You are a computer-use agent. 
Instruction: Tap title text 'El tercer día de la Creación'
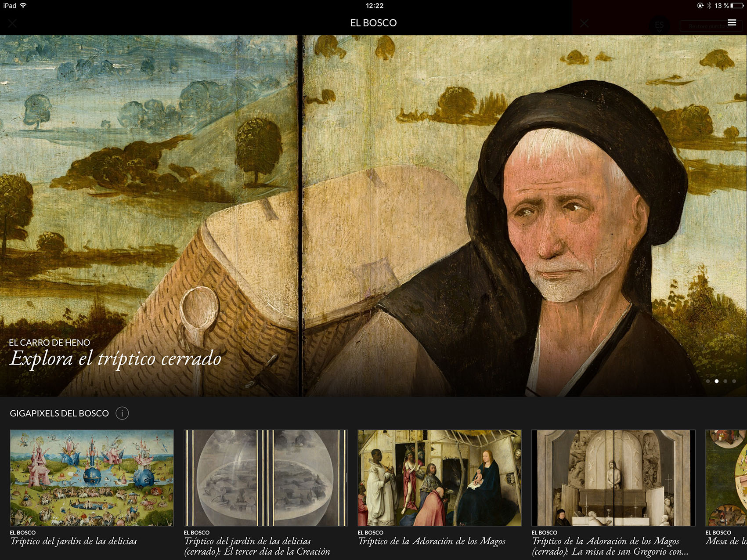277,552
